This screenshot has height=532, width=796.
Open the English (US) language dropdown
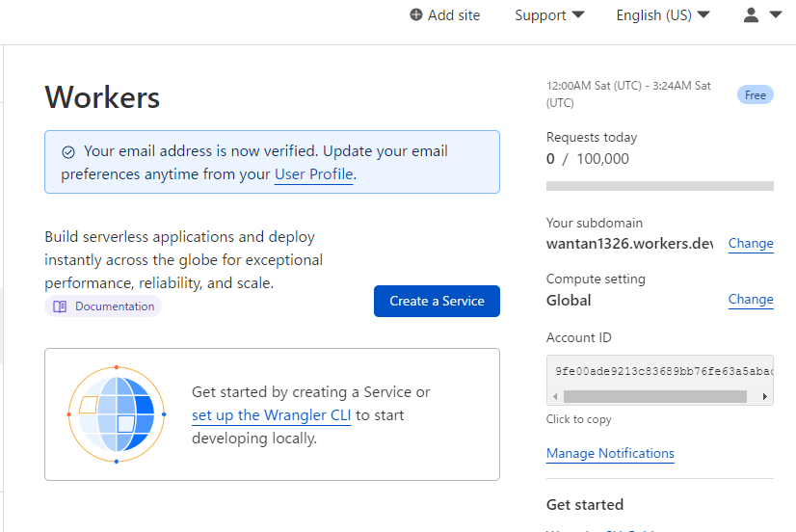[x=662, y=15]
